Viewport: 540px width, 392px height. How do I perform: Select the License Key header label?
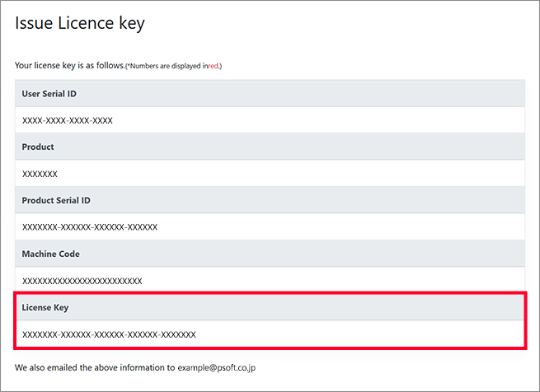(45, 307)
